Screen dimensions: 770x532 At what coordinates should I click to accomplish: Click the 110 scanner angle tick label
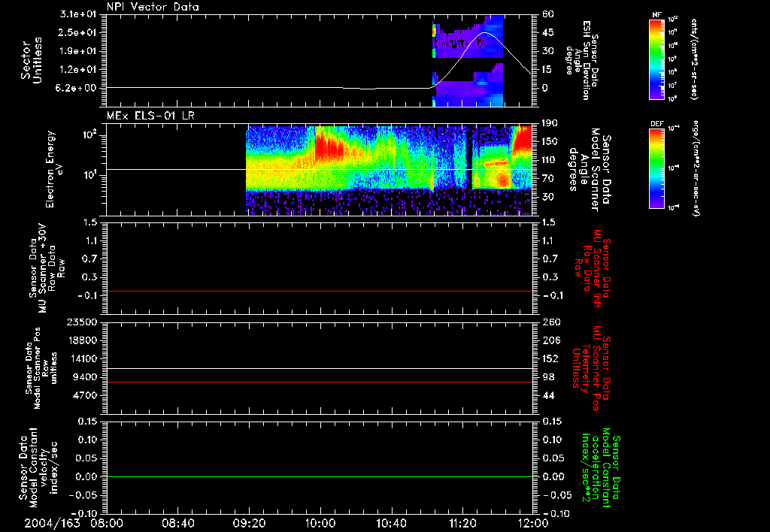tap(550, 160)
